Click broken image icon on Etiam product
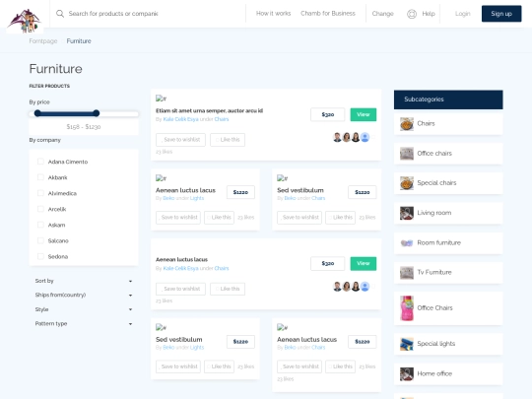532x399 pixels. (161, 99)
